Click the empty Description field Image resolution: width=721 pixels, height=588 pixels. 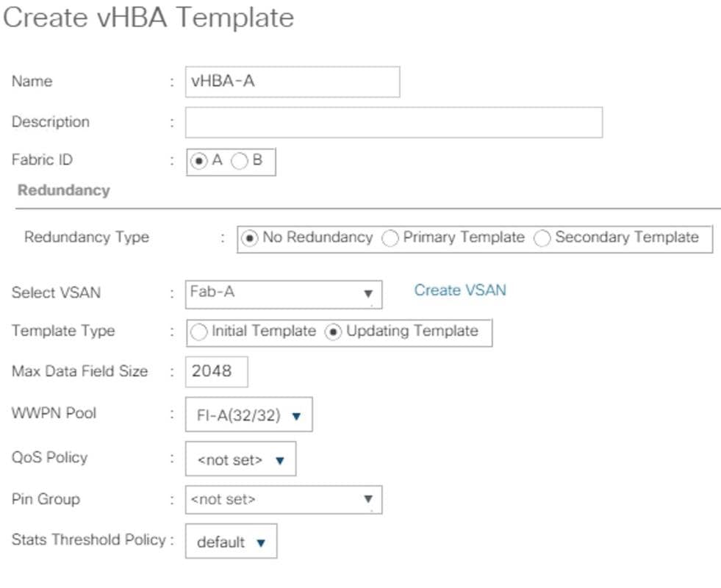coord(394,122)
